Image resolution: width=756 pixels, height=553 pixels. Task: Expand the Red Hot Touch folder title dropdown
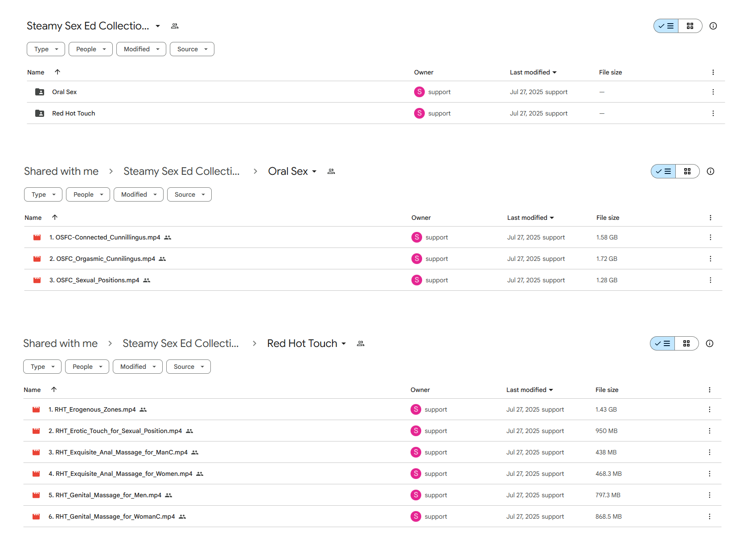pyautogui.click(x=344, y=343)
